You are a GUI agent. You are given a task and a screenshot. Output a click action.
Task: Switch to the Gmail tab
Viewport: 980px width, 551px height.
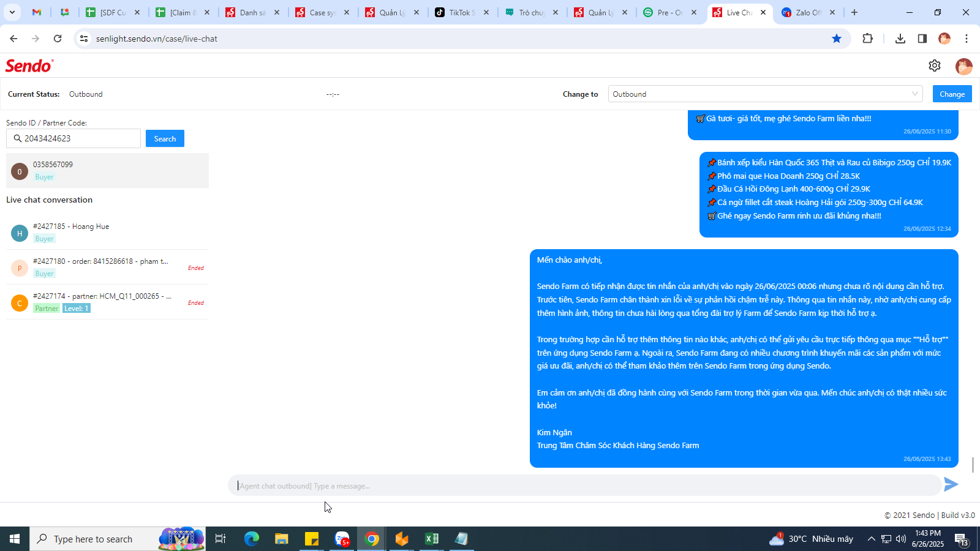tap(37, 12)
